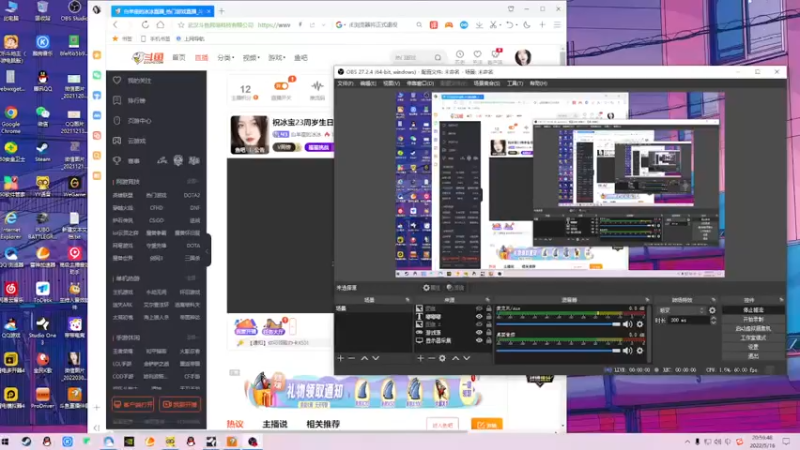Open scene transition properties gear
800x450 pixels.
[x=712, y=310]
